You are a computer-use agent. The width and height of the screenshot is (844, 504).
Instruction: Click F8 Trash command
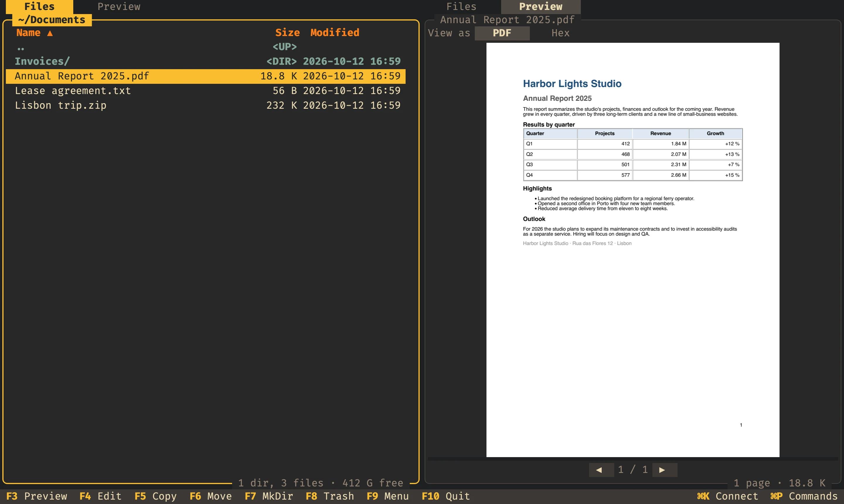click(x=330, y=496)
